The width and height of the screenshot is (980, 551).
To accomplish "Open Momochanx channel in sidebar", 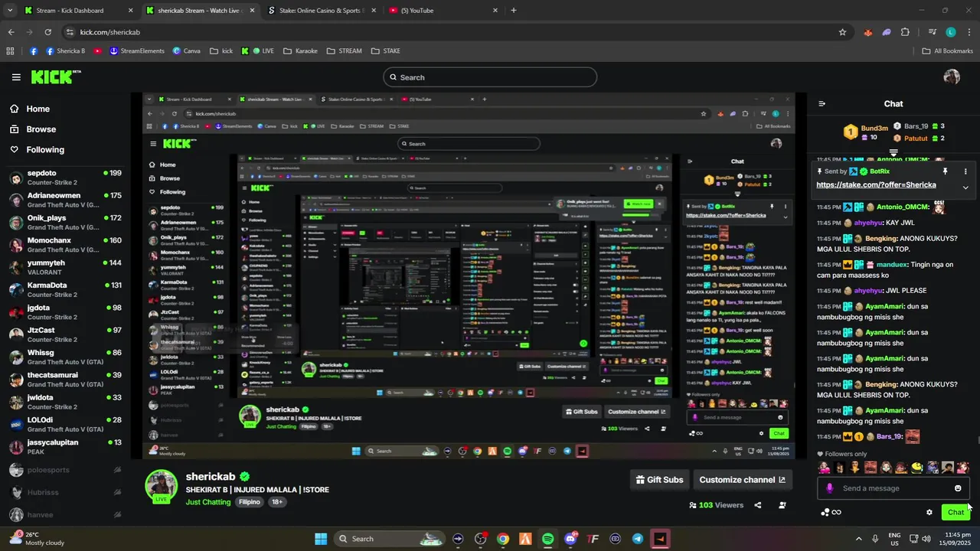I will click(x=66, y=245).
